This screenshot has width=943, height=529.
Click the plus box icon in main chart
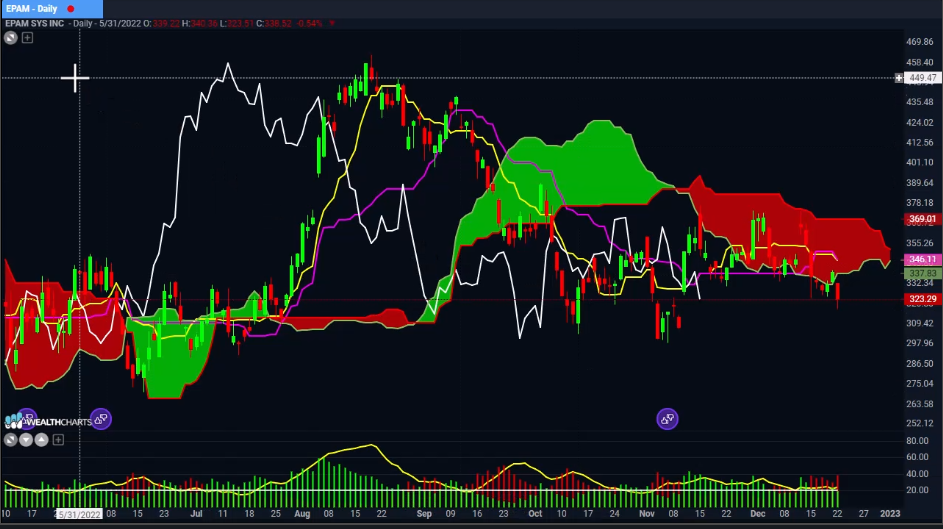click(x=27, y=38)
